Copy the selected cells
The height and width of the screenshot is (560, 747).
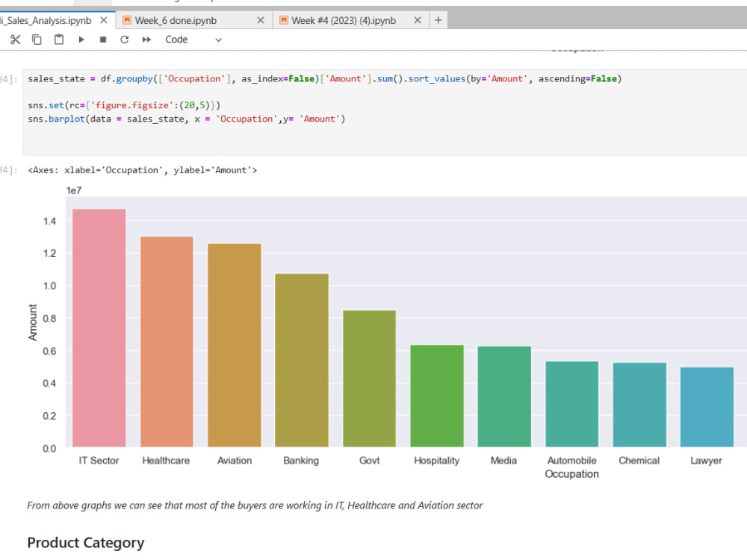(x=37, y=40)
